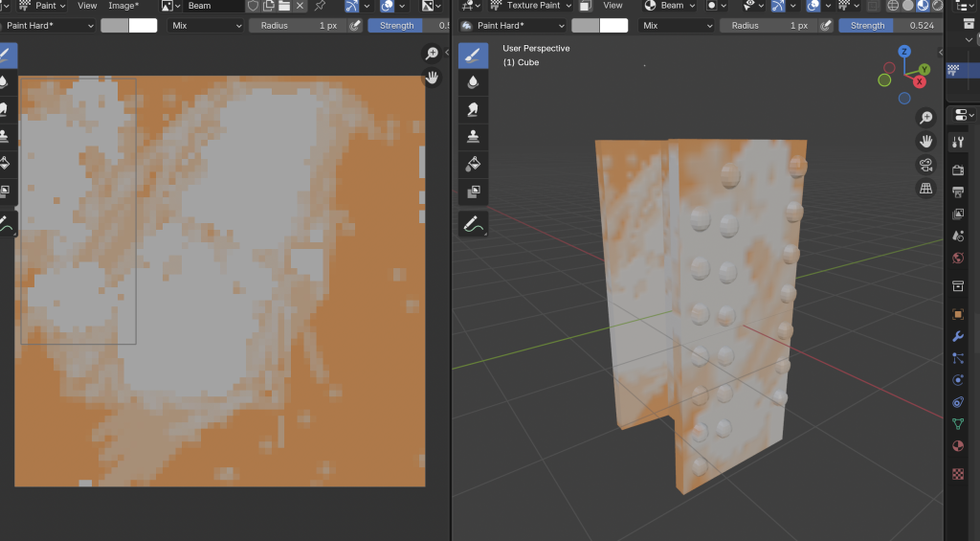Click the Annotate tool in 3D viewport toolbar

click(473, 224)
